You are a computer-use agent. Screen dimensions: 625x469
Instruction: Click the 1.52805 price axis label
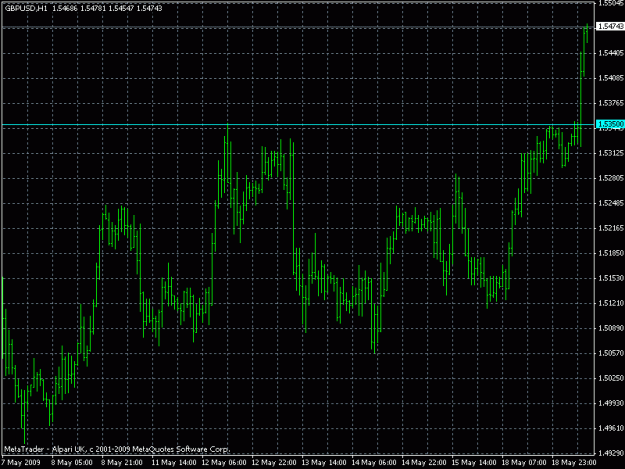[611, 178]
